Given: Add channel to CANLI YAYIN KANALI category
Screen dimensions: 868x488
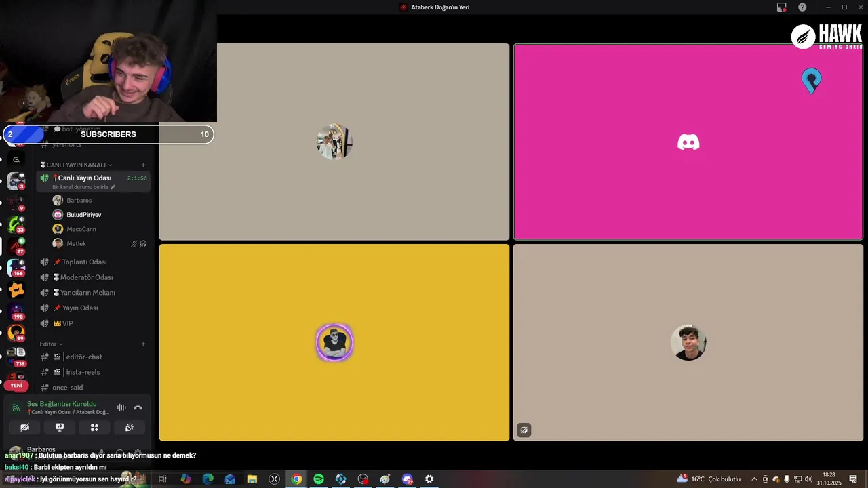Looking at the screenshot, I should (143, 165).
